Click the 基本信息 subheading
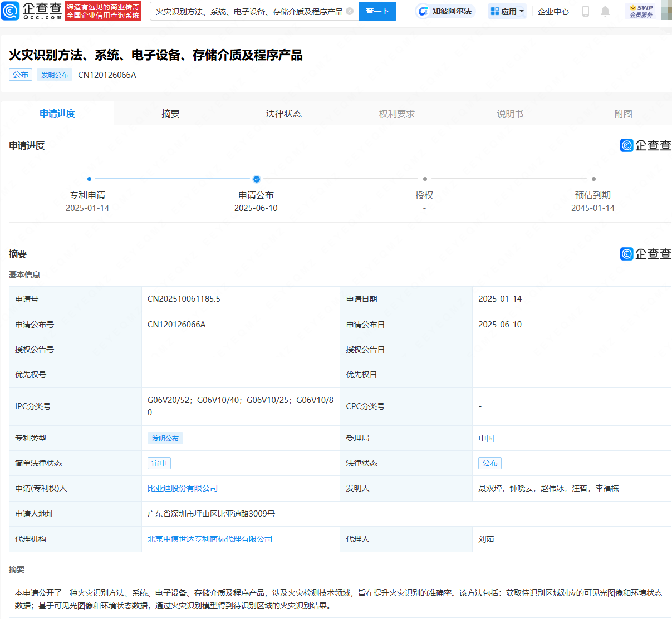672x619 pixels. coord(24,274)
